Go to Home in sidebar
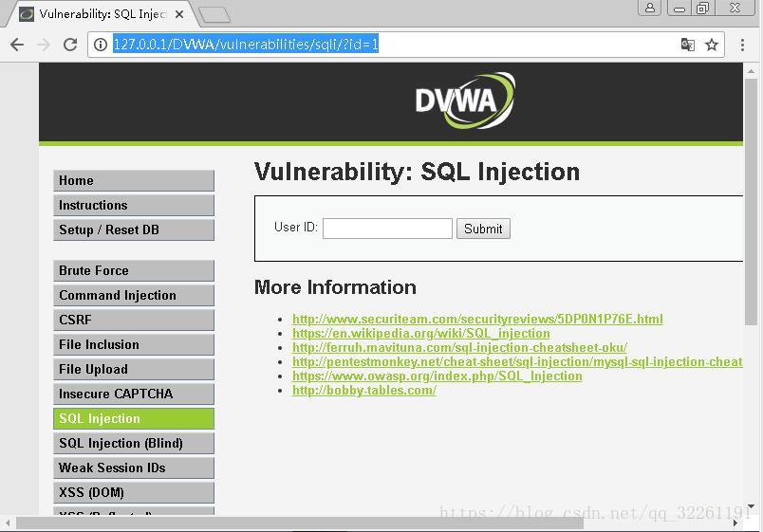The image size is (763, 532). pos(133,180)
